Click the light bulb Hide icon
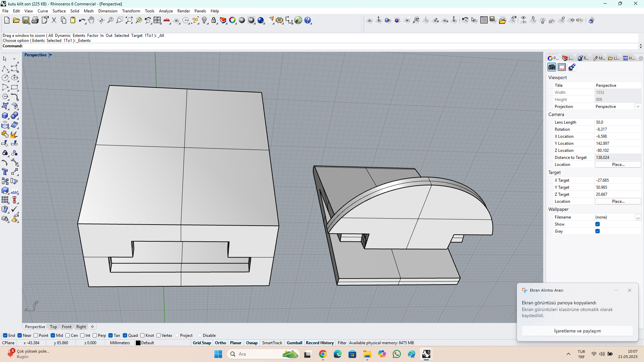This screenshot has width=644, height=362. point(205,20)
